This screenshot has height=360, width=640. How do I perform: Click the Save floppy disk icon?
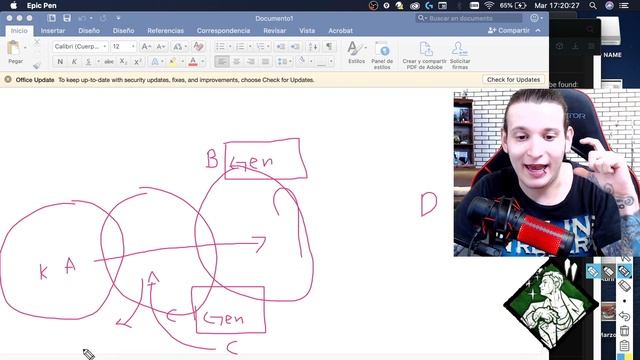point(67,18)
